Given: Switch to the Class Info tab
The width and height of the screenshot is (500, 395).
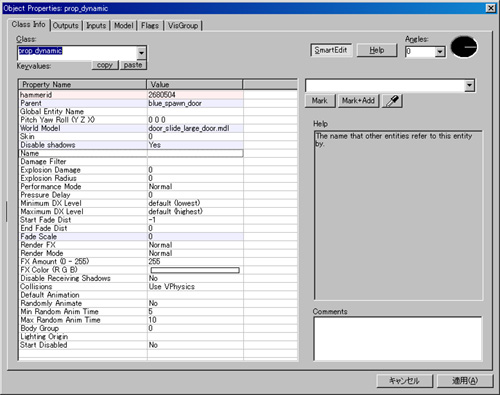Looking at the screenshot, I should coord(28,24).
